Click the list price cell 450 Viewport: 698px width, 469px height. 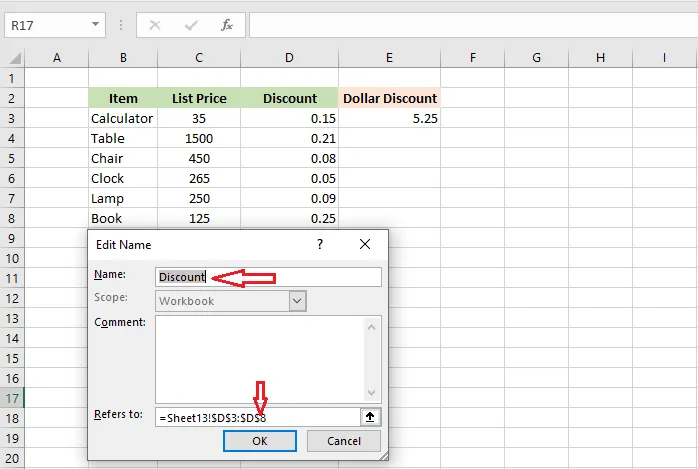pos(199,158)
